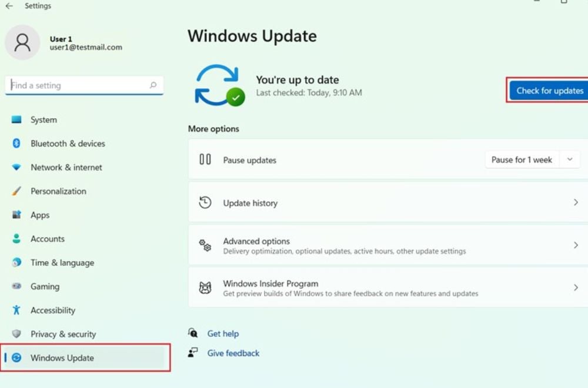Expand Update history with its chevron

pos(576,202)
